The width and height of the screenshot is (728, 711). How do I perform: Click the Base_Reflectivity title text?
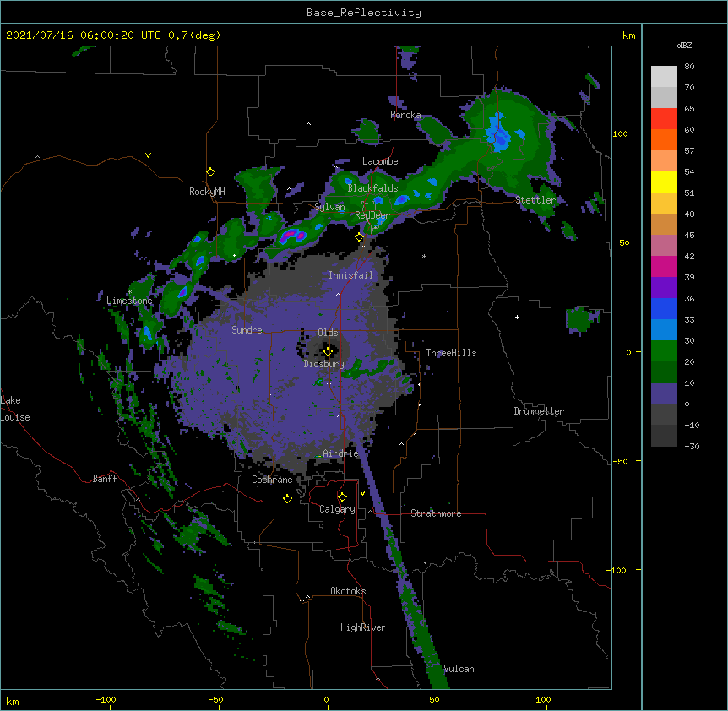click(364, 13)
